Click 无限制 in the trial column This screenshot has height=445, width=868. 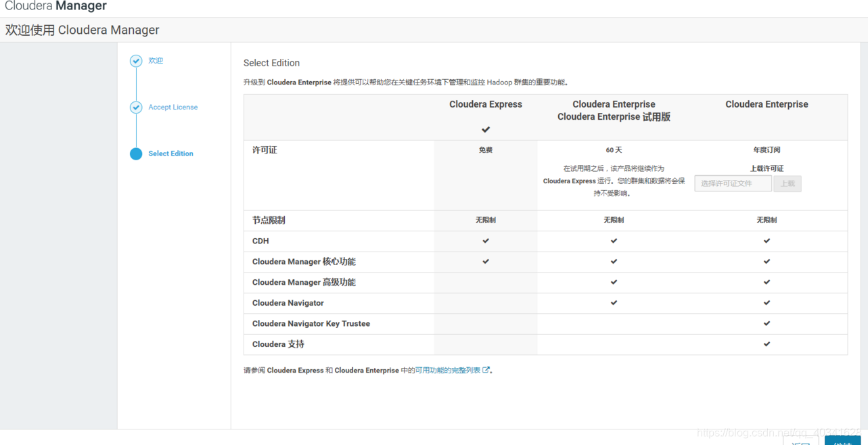(614, 220)
